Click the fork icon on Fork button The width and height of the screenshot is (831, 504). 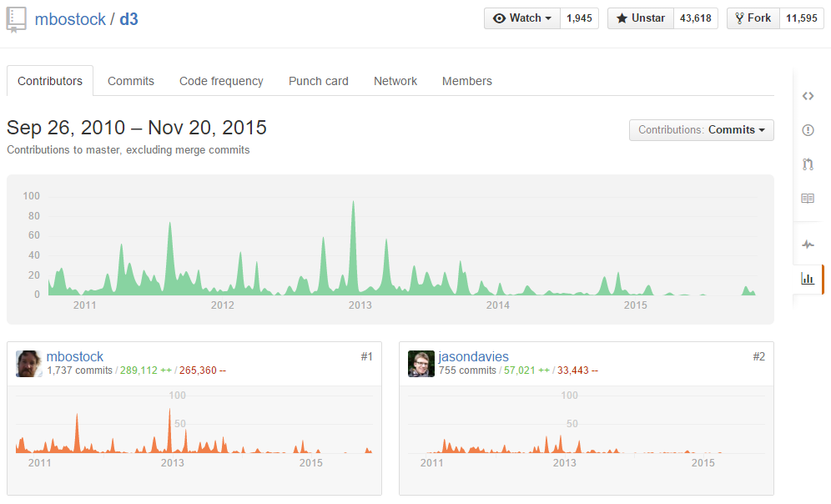739,18
